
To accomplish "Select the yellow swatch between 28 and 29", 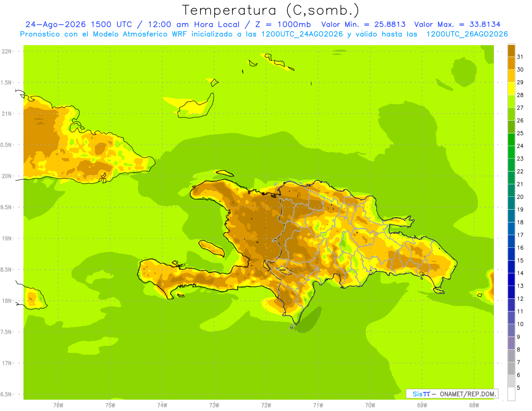I will tap(511, 89).
